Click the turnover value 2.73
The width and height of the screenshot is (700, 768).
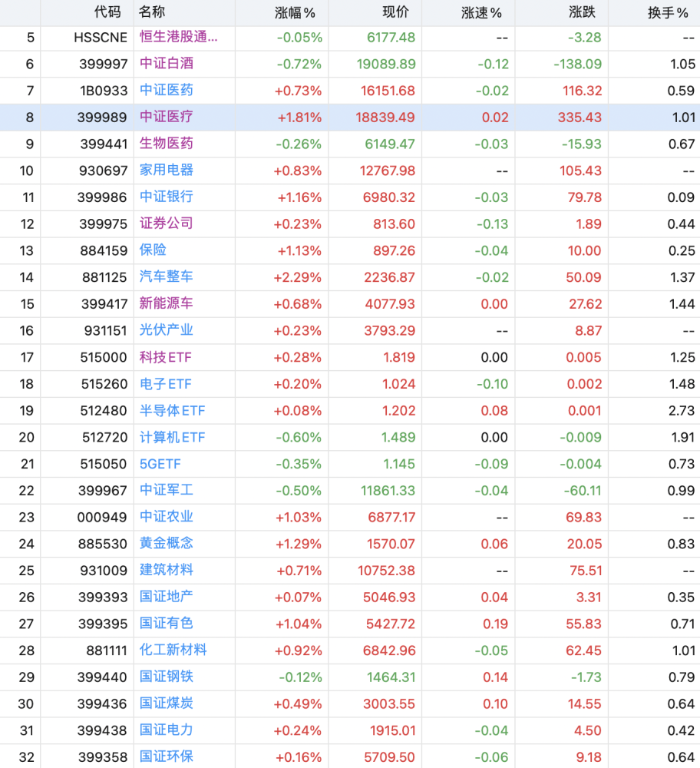coord(682,411)
